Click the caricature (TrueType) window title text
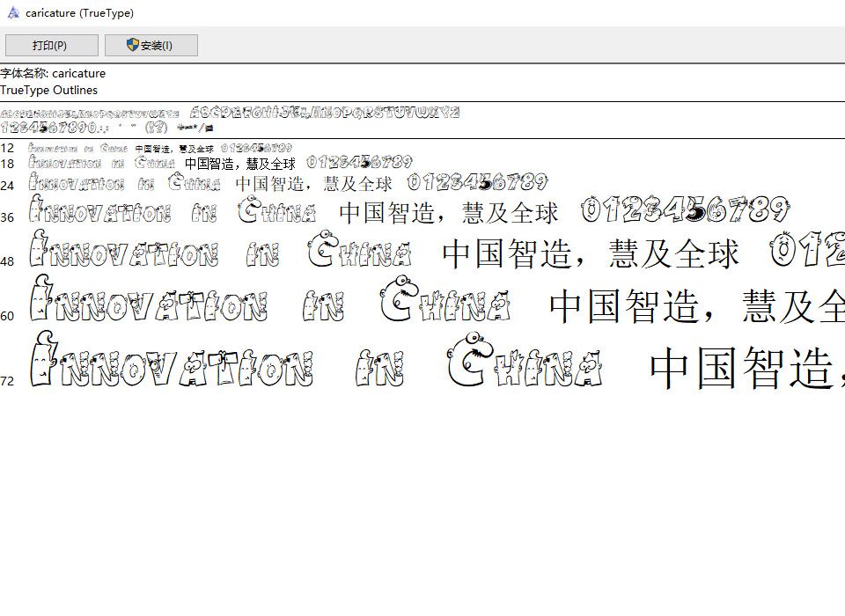 click(x=80, y=12)
